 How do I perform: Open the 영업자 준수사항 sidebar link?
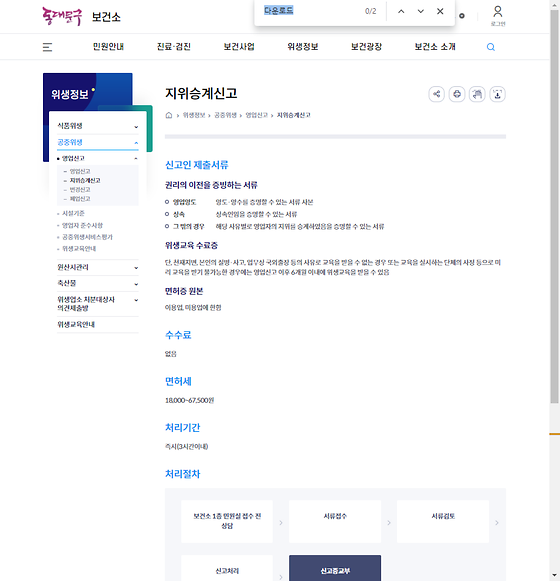(82, 225)
